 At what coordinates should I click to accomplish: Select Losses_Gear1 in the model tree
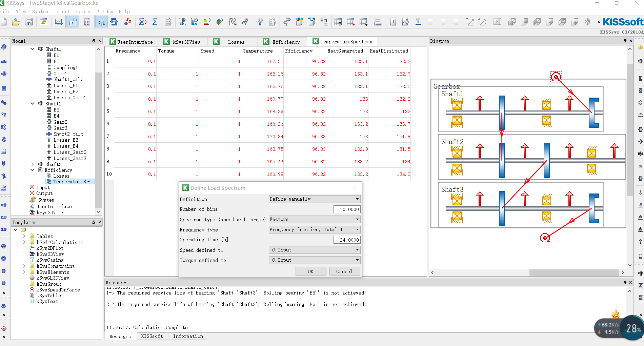click(x=69, y=98)
